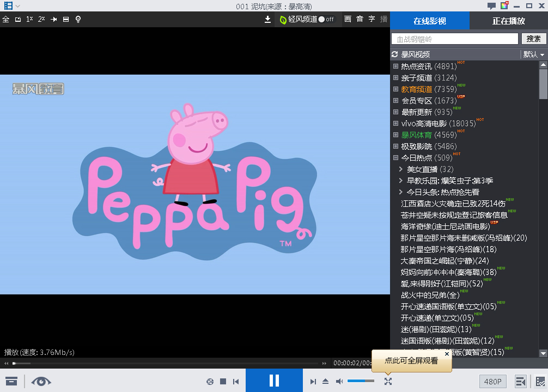Click the stop playback square icon
Image resolution: width=548 pixels, height=392 pixels.
223,382
